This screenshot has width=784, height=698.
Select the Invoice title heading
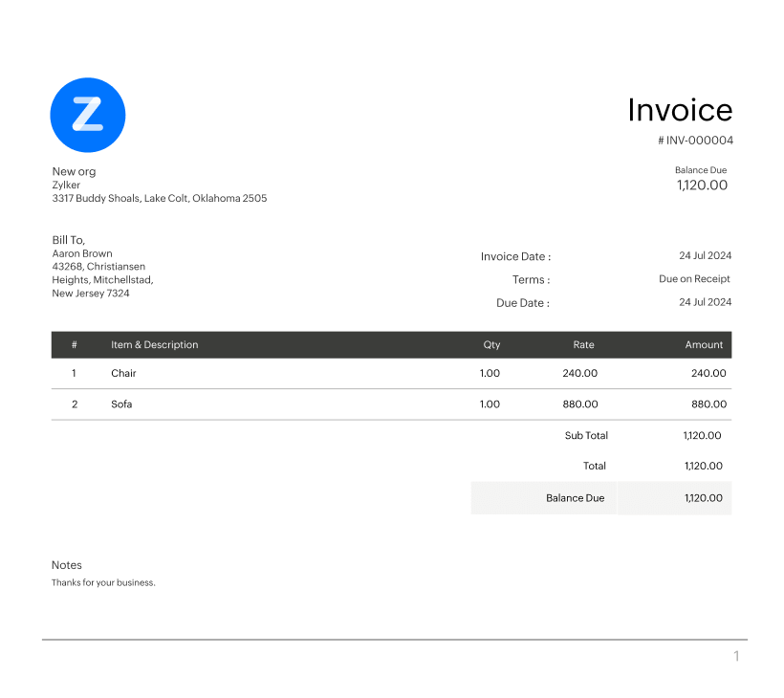coord(679,110)
